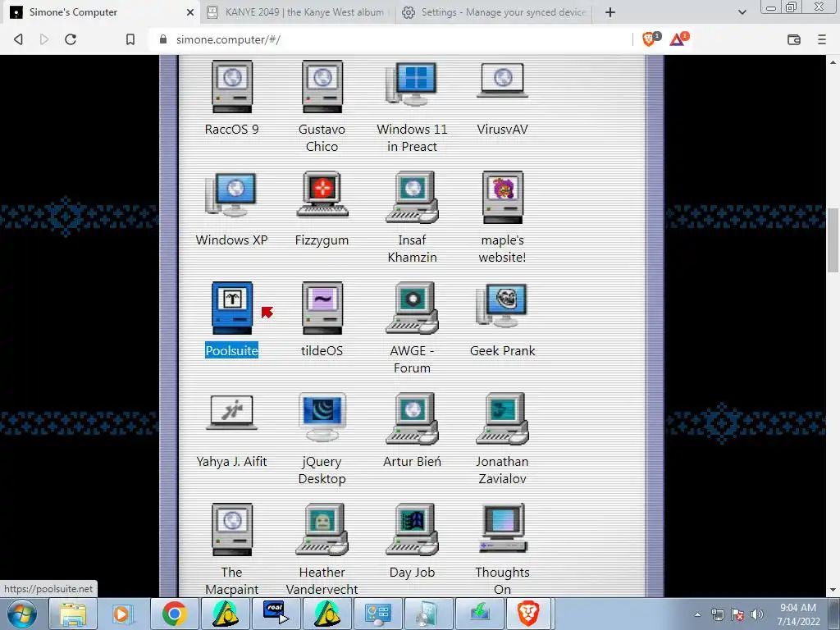Open the VirusvAV laptop icon
Image resolution: width=840 pixels, height=630 pixels.
(502, 80)
